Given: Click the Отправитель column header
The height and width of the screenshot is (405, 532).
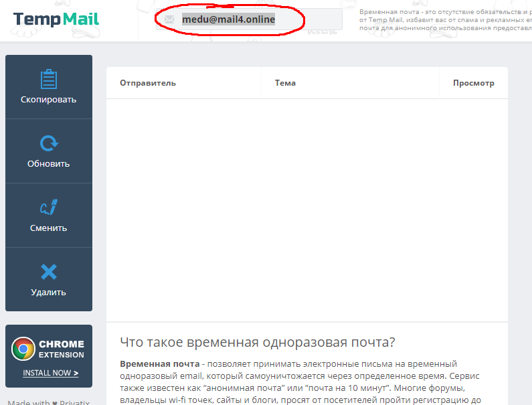Looking at the screenshot, I should pyautogui.click(x=148, y=83).
